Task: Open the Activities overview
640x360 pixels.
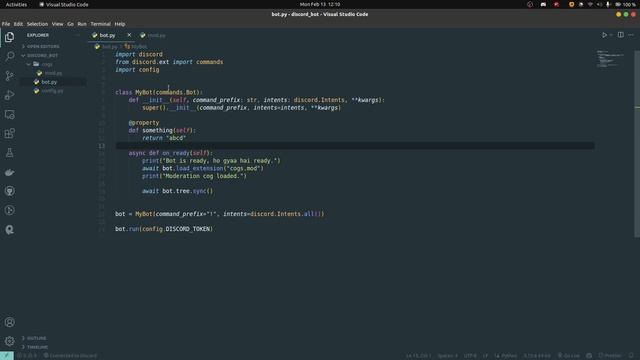Action: point(16,4)
